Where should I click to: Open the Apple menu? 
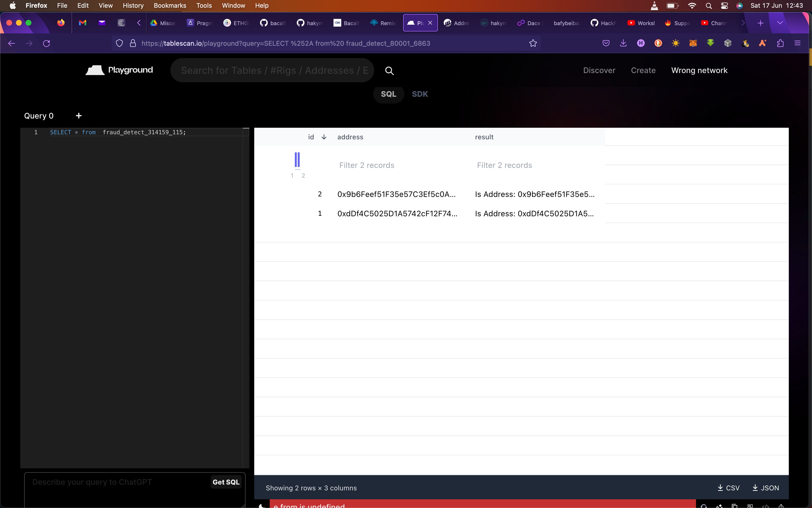tap(13, 5)
